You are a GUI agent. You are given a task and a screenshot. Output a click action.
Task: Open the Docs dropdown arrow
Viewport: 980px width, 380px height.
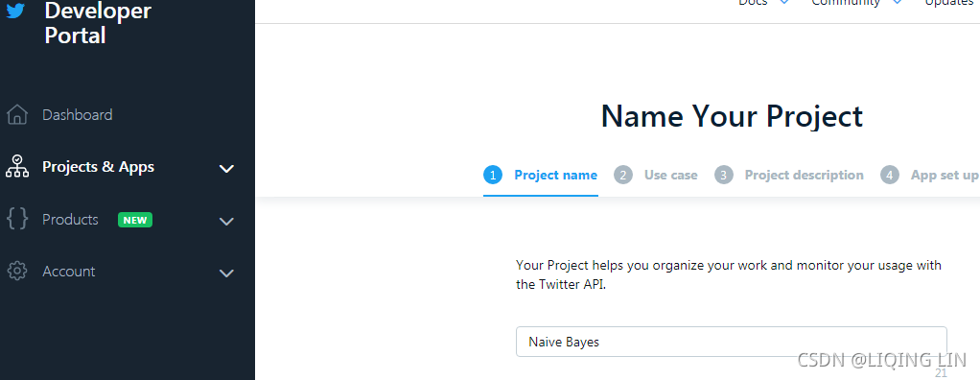coord(783,3)
